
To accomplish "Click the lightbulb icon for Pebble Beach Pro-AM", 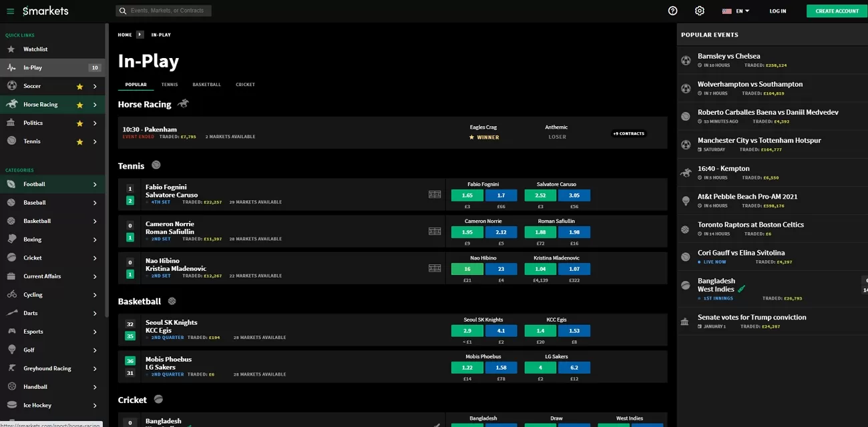I will [x=685, y=200].
